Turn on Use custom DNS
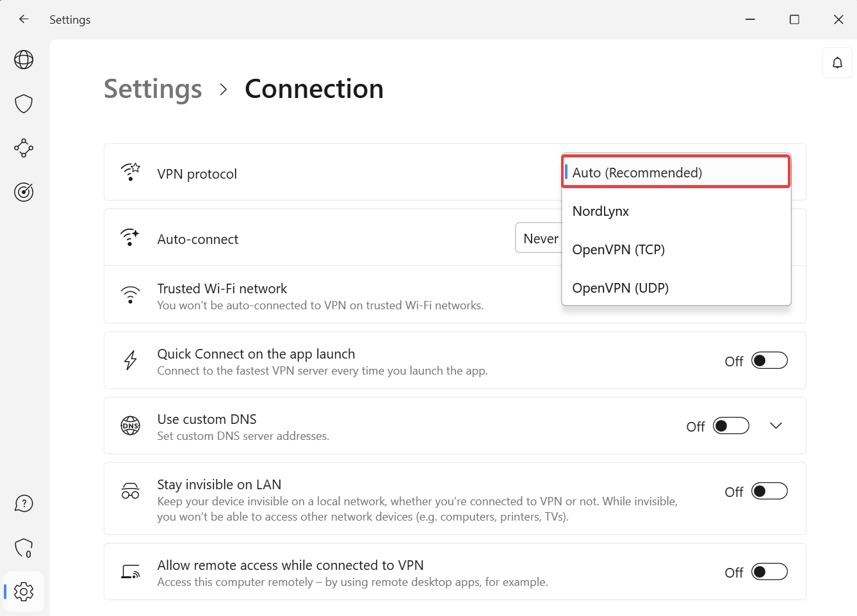The height and width of the screenshot is (616, 857). coord(730,425)
